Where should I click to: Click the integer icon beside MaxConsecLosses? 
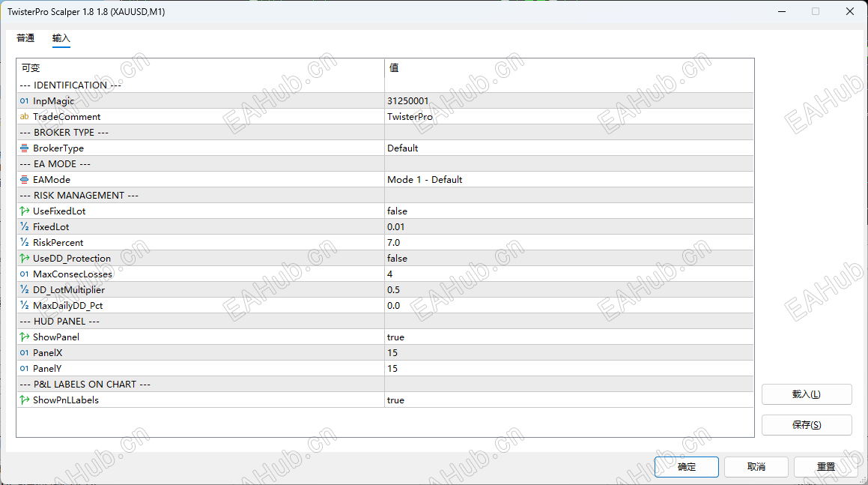tap(25, 274)
